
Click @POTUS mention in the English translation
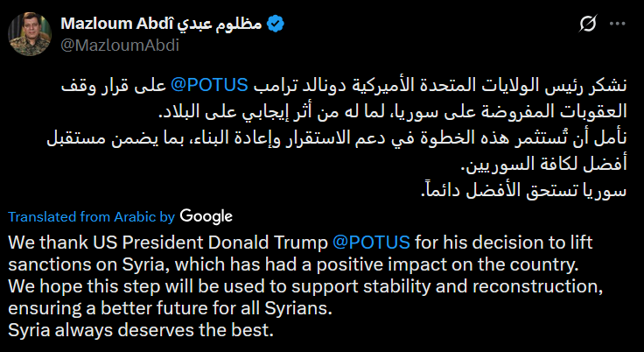[371, 243]
